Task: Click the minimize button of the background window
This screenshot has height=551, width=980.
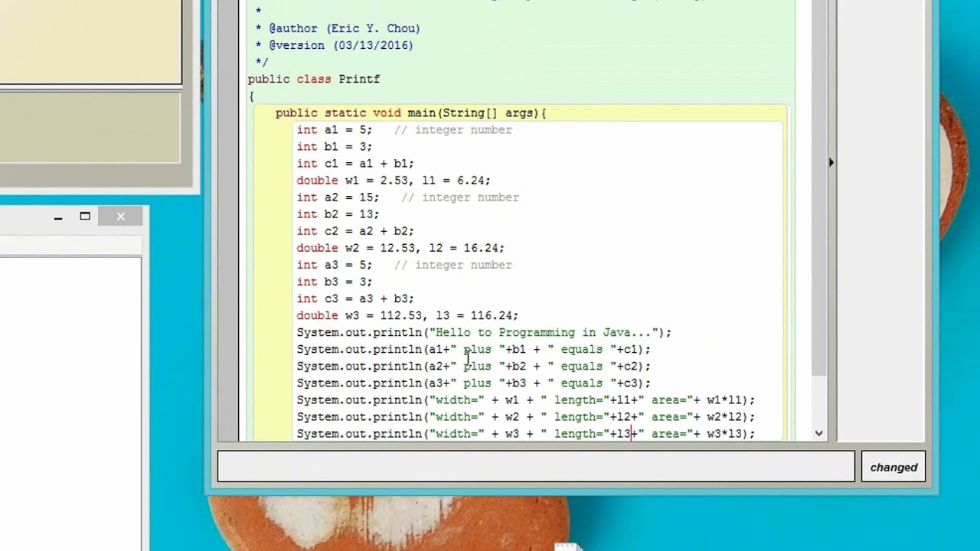Action: point(58,217)
